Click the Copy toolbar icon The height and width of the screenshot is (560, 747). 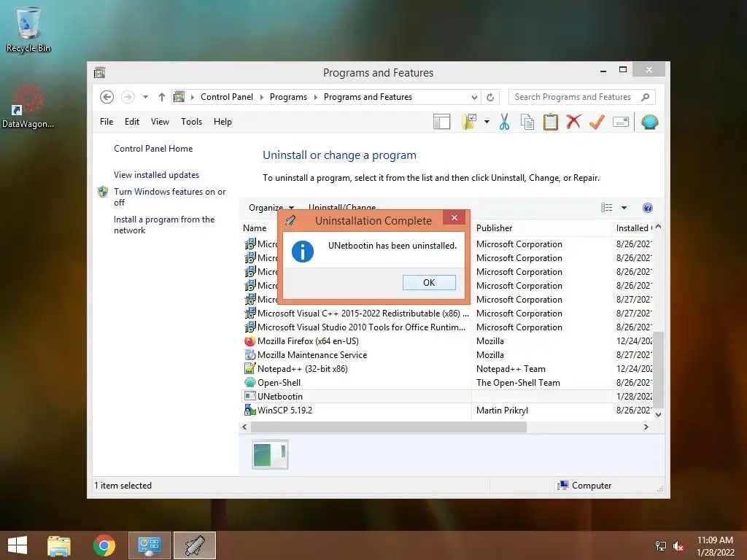527,122
